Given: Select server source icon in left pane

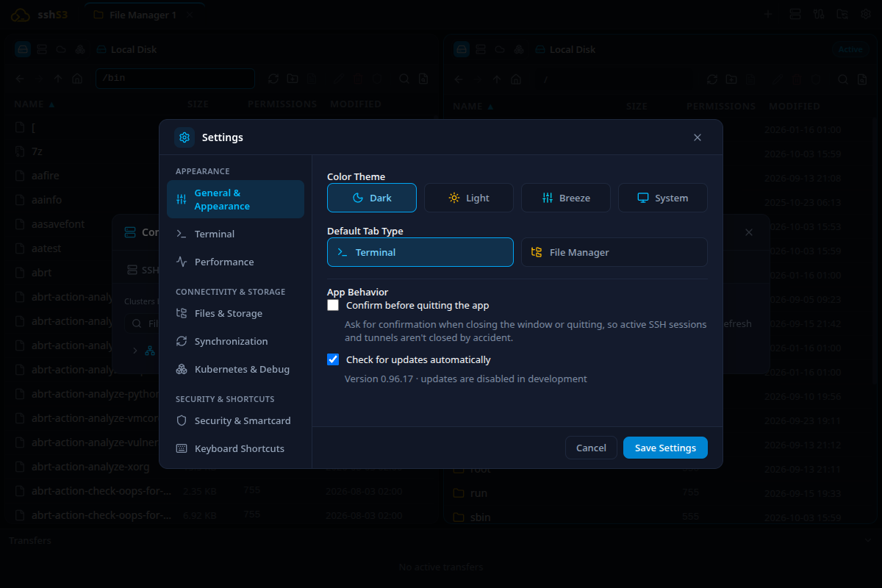Looking at the screenshot, I should 42,49.
